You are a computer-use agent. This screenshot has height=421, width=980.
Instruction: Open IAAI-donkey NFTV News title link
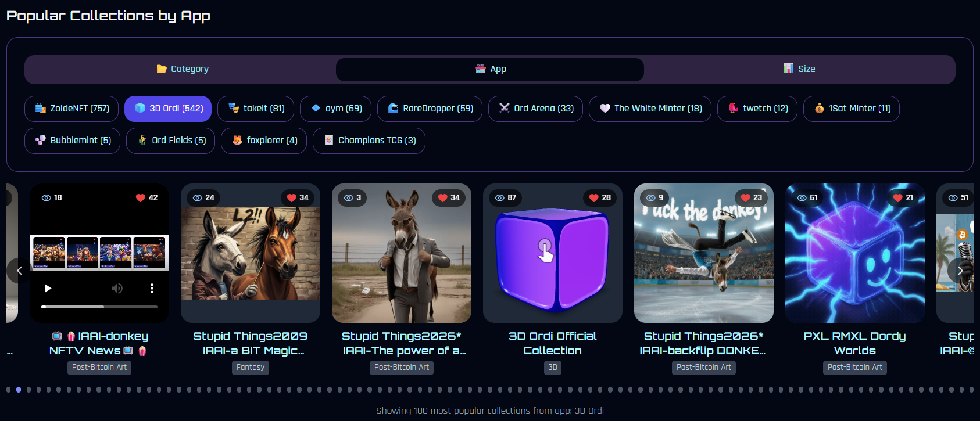[x=99, y=343]
